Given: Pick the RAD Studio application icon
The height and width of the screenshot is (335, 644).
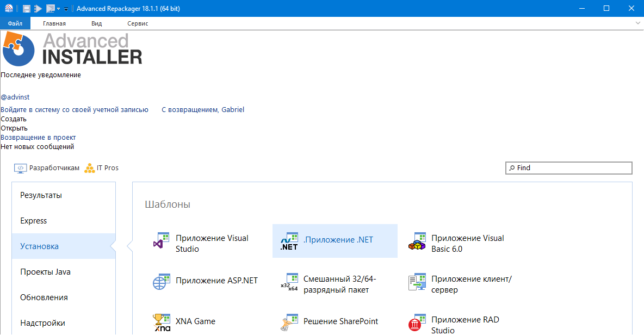Looking at the screenshot, I should [417, 322].
